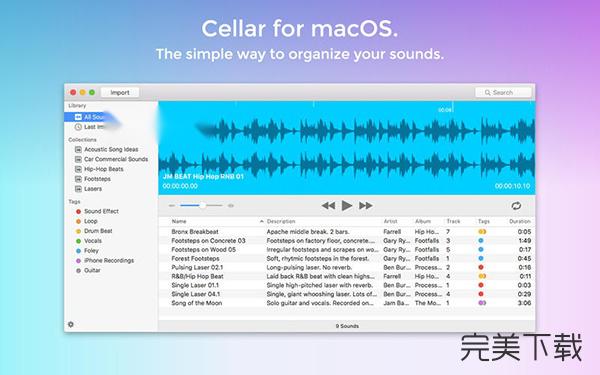This screenshot has width=600, height=375.
Task: Select Song of the Moon
Action: [347, 303]
